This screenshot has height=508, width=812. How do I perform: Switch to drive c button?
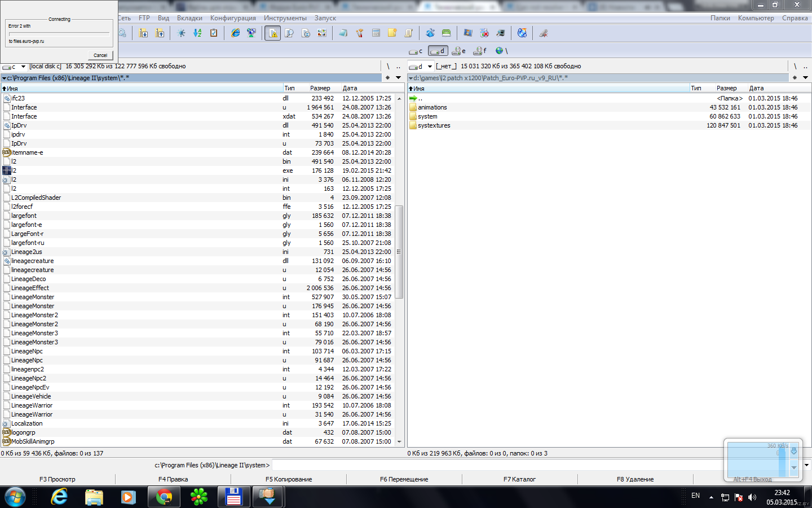coord(416,51)
